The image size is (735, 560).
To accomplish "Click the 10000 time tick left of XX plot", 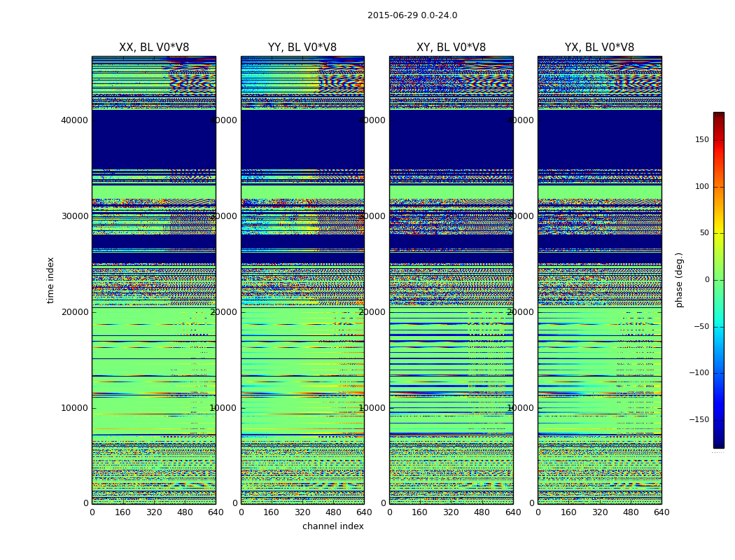I will 74,408.
